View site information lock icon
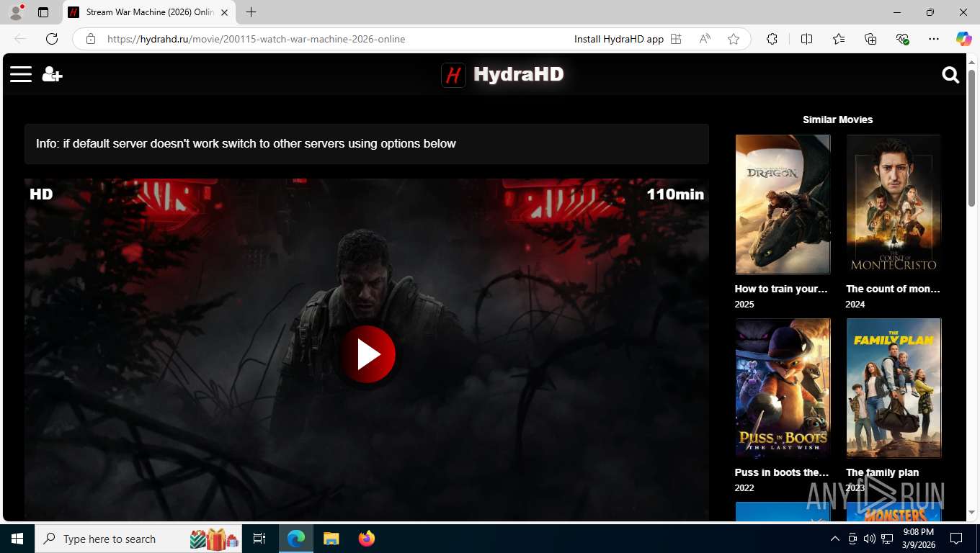This screenshot has height=553, width=980. coord(90,39)
